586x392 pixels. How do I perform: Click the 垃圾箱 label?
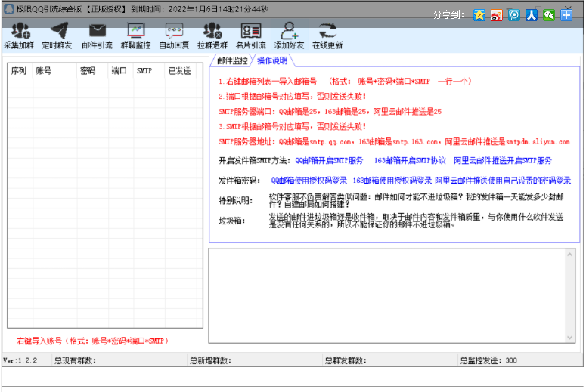232,221
